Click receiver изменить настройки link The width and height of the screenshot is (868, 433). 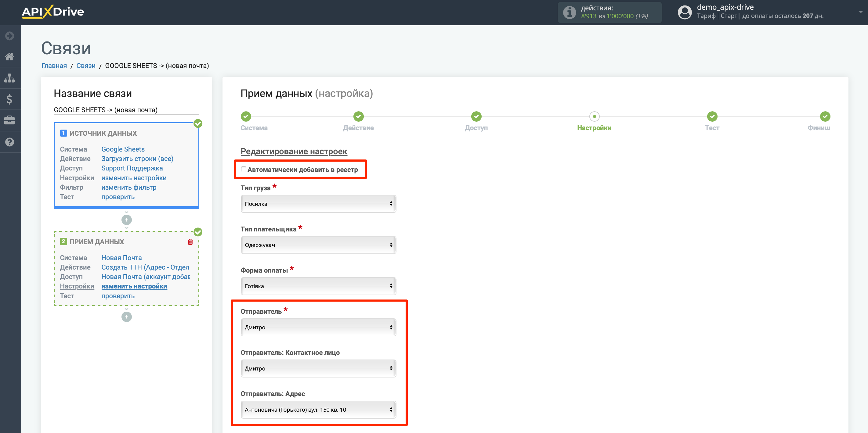pyautogui.click(x=134, y=286)
